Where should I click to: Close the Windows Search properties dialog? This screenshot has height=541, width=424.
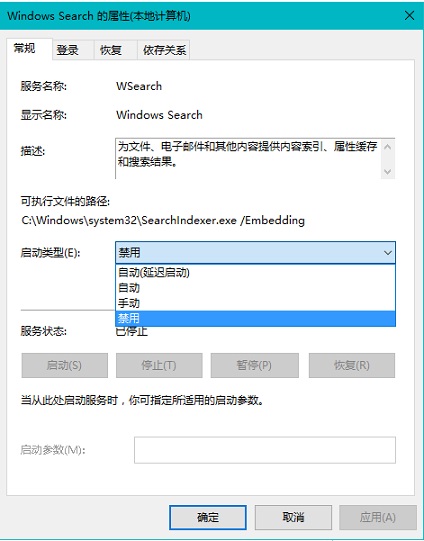coord(409,16)
